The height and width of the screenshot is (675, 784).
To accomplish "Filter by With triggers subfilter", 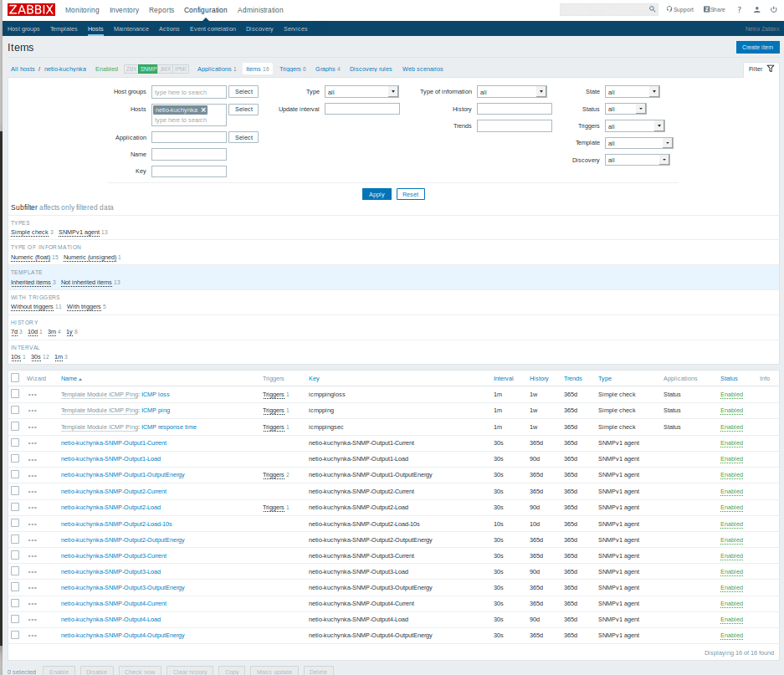I will click(x=84, y=307).
